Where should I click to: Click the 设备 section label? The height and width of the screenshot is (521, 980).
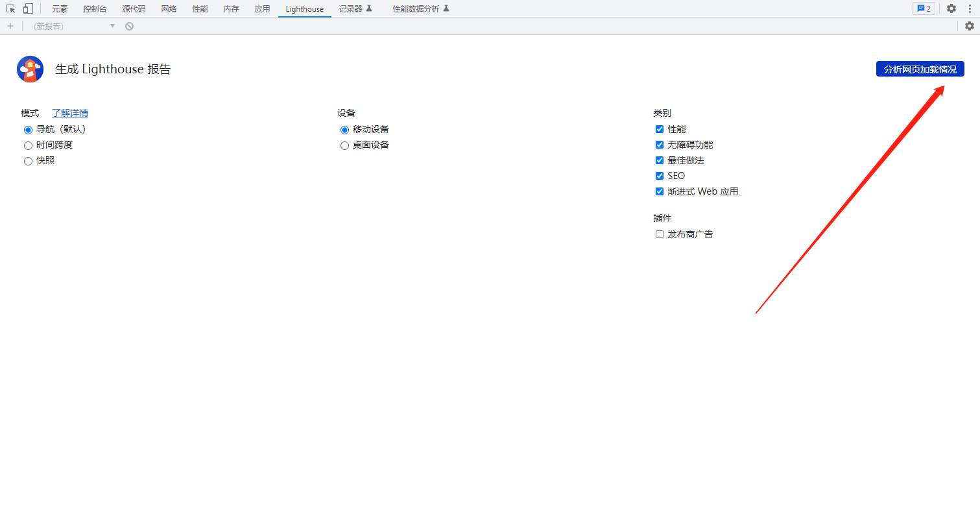(x=346, y=113)
